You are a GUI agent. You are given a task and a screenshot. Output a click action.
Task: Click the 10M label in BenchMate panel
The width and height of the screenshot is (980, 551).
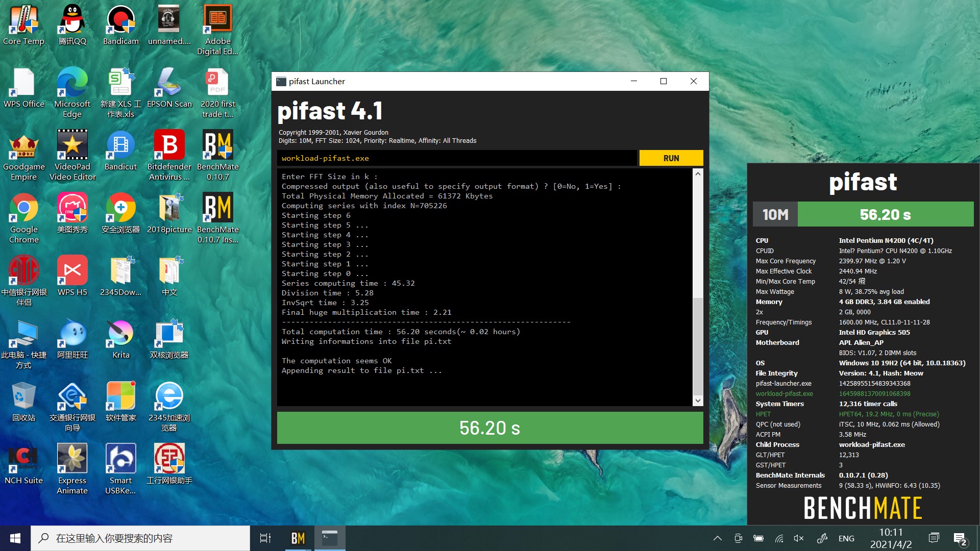[x=775, y=214]
